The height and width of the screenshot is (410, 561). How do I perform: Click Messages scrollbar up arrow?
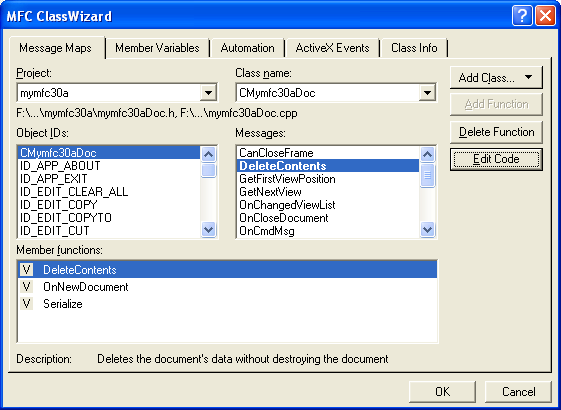[428, 154]
